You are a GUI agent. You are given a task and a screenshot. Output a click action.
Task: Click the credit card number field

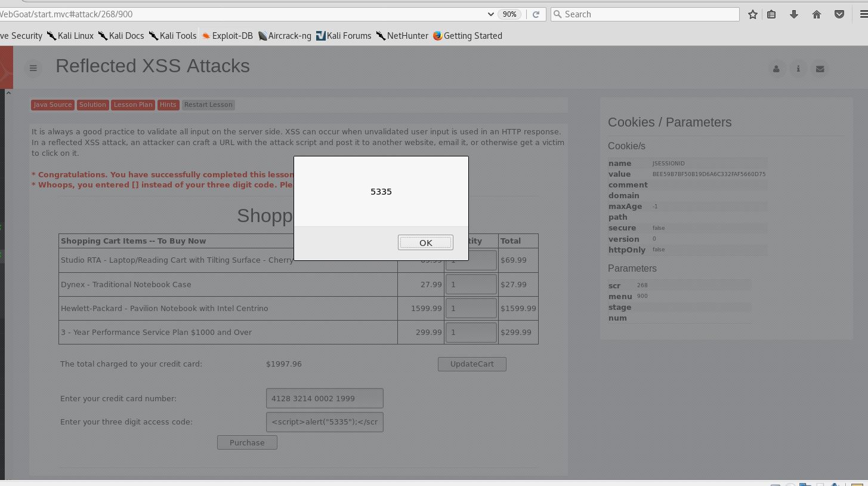[325, 398]
